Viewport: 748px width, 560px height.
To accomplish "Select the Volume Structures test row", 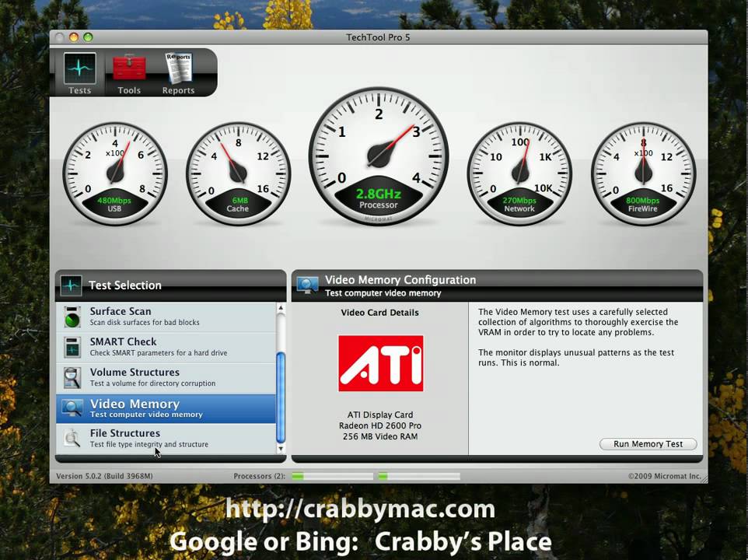I will [166, 378].
